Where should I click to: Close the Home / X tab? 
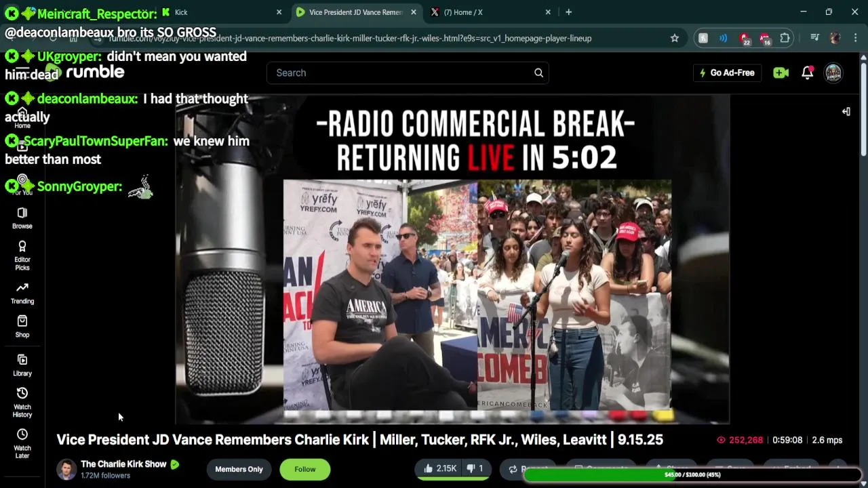point(548,12)
